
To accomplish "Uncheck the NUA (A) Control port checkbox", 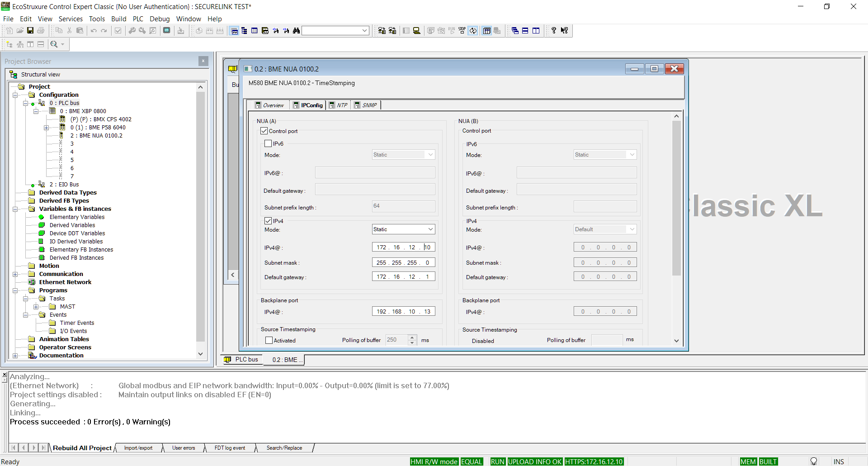I will coord(264,131).
